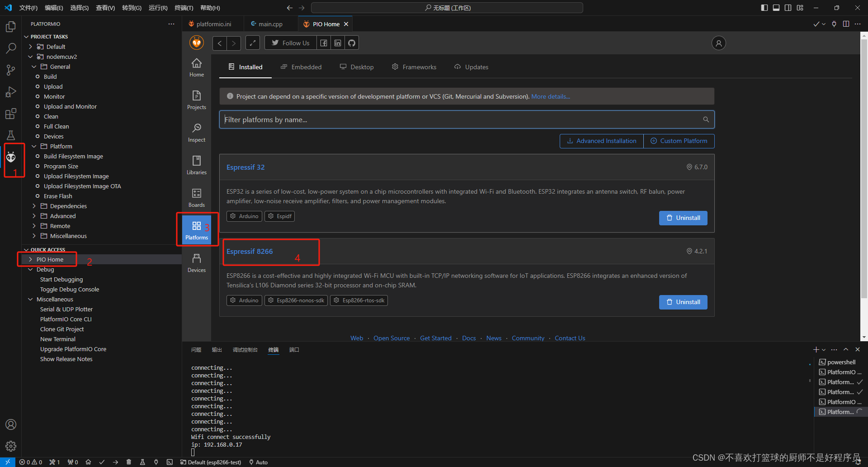Close the PIO Home tab
This screenshot has height=467, width=868.
pyautogui.click(x=346, y=24)
